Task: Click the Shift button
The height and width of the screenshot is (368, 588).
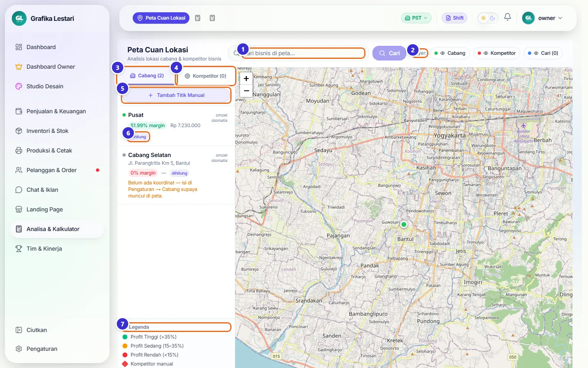Action: (x=454, y=18)
